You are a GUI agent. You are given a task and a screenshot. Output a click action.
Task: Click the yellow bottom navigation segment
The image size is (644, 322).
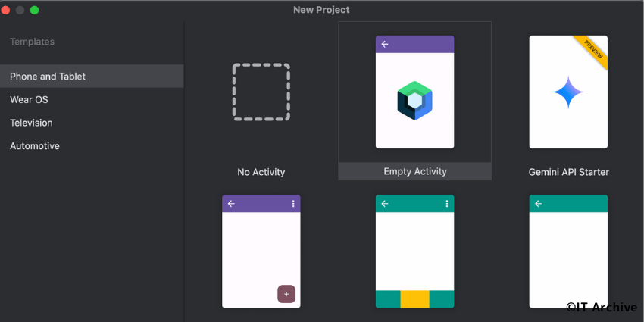tap(415, 299)
